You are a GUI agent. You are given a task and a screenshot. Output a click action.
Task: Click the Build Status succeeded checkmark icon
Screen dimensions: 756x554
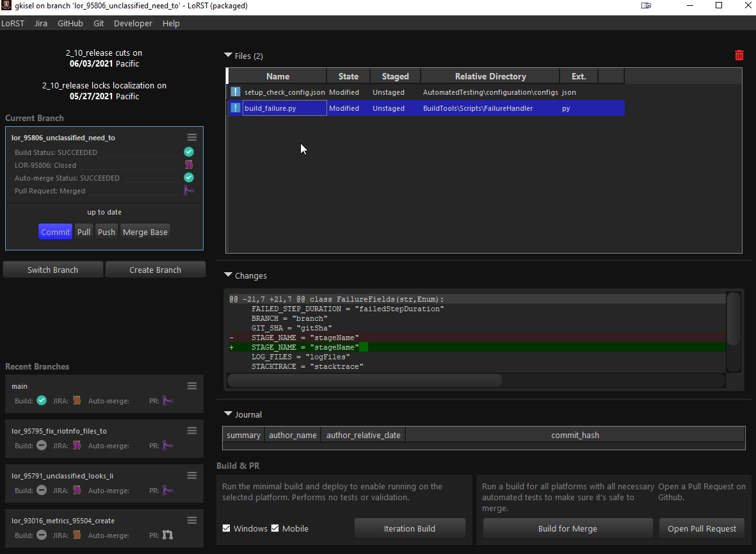[189, 152]
